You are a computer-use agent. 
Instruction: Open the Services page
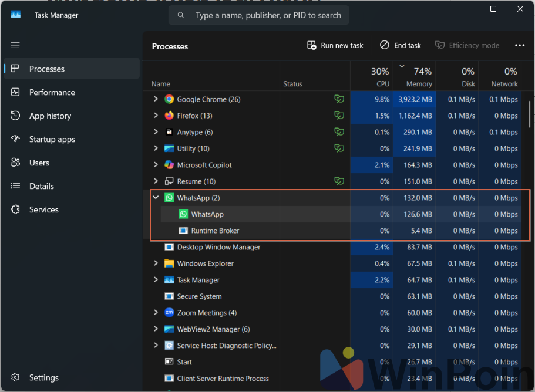72,209
